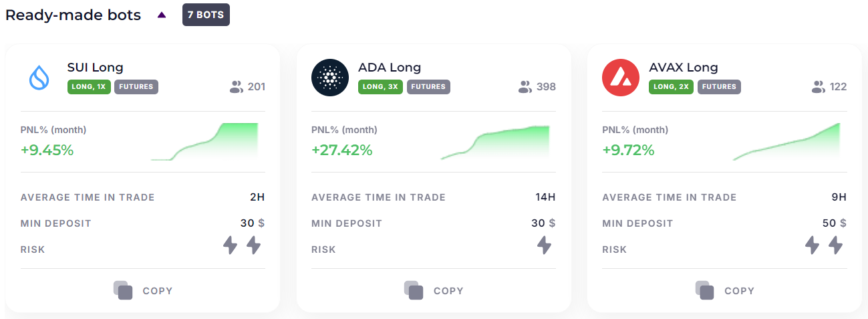Click the SUI coin droplet icon
Viewport: 868px width, 319px height.
coord(39,77)
